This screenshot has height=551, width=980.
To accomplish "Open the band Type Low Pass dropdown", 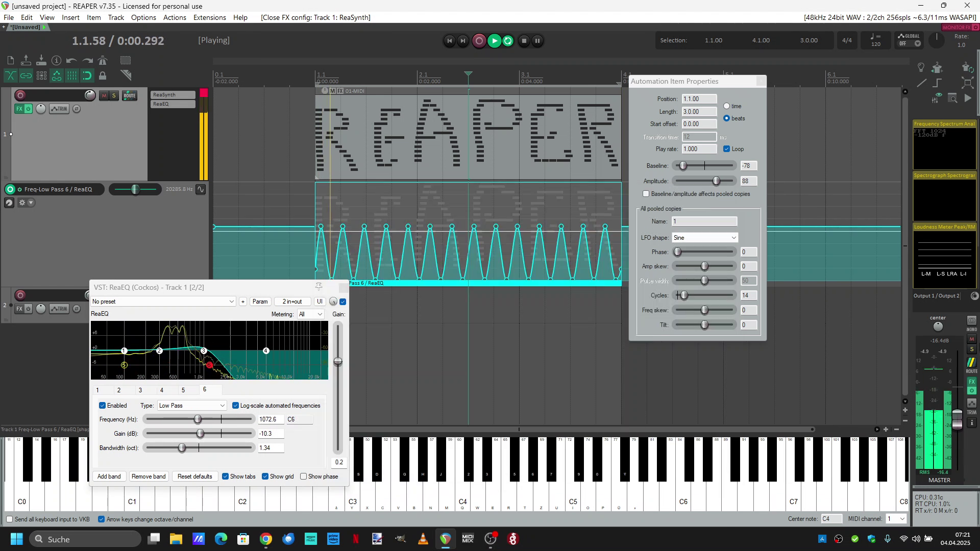I will coord(191,406).
